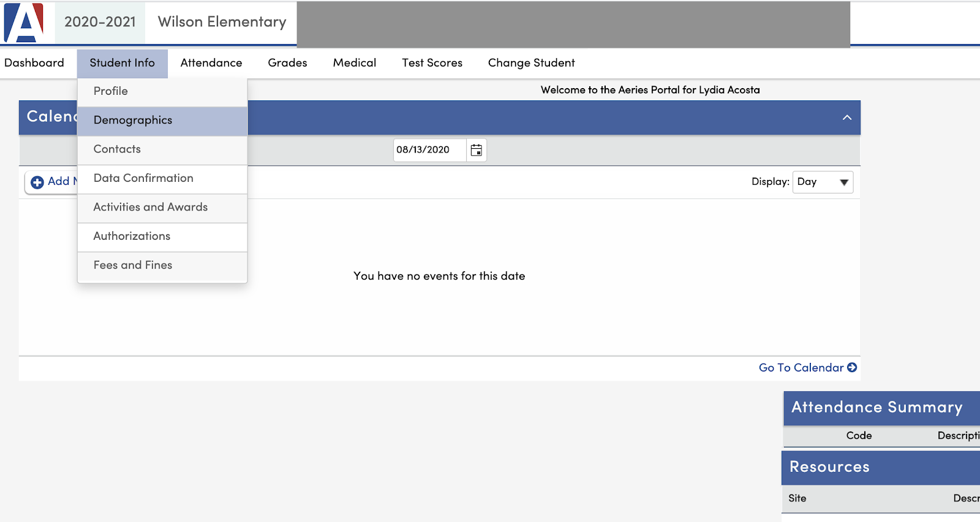Viewport: 980px width, 522px height.
Task: Choose Profile in the dropdown menu
Action: pos(111,91)
